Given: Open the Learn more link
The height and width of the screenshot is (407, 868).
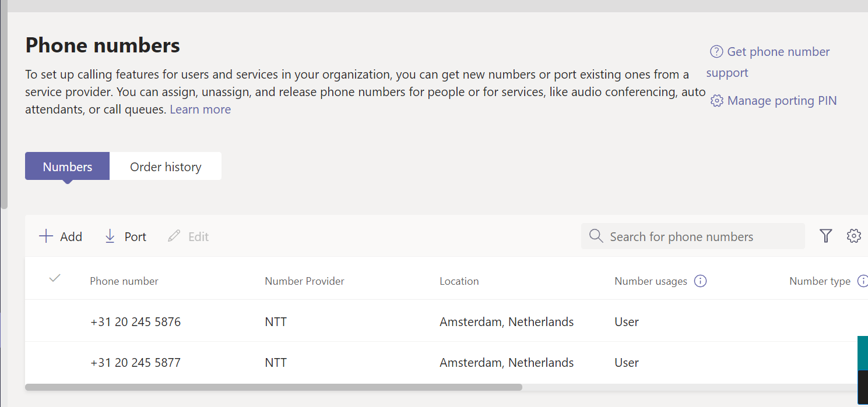Looking at the screenshot, I should 200,109.
